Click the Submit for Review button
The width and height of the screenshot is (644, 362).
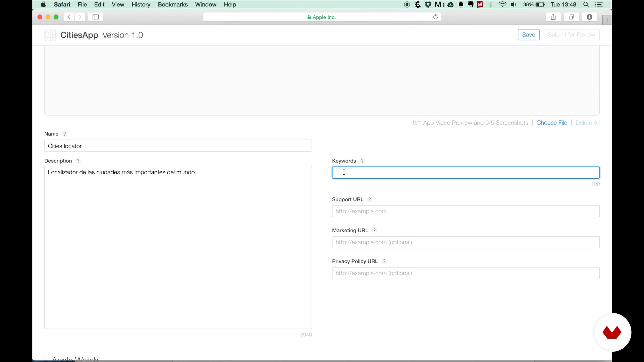pos(572,35)
